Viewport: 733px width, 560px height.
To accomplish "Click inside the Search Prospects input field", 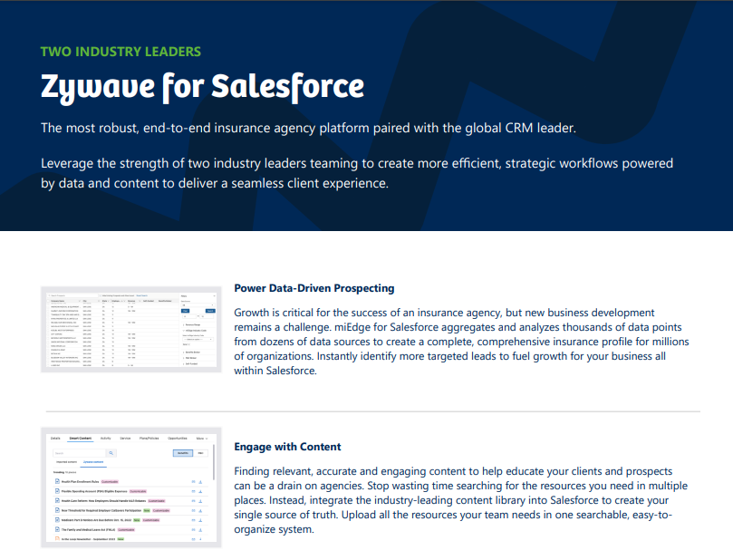I will [72, 295].
